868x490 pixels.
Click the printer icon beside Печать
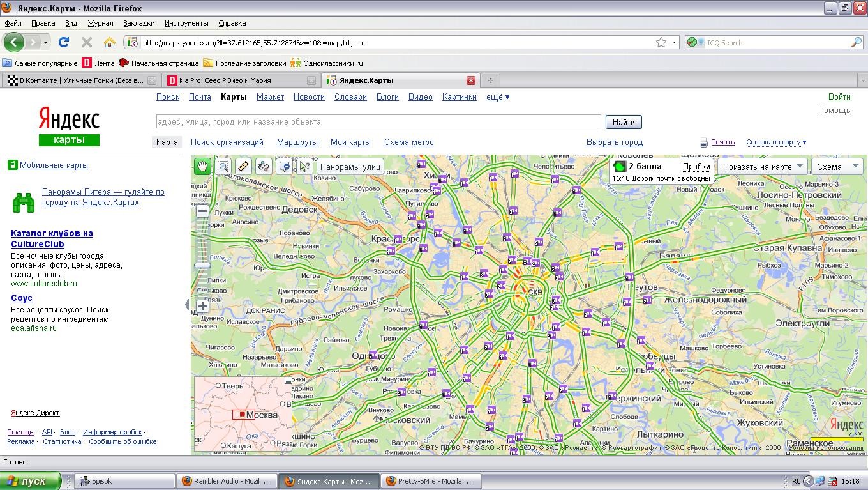click(x=703, y=142)
